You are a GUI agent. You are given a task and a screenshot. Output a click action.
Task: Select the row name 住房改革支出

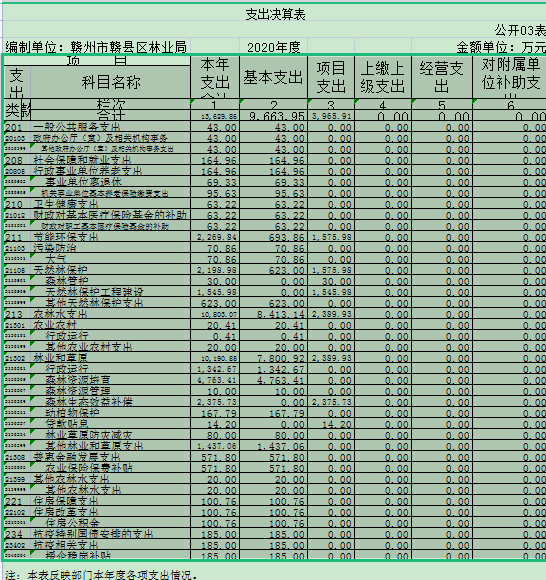[65, 512]
